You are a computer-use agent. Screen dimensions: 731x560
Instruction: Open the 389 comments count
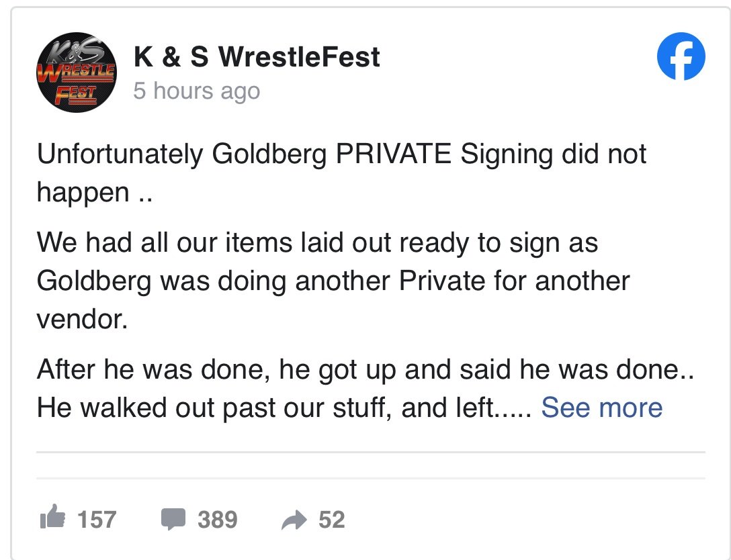click(217, 519)
